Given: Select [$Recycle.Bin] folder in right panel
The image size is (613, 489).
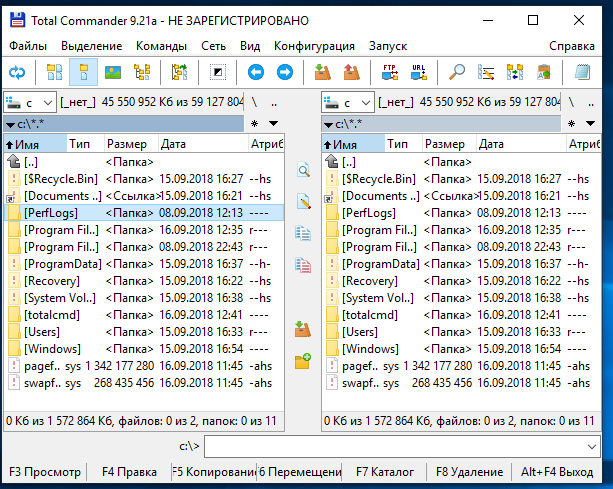Looking at the screenshot, I should 461,179.
